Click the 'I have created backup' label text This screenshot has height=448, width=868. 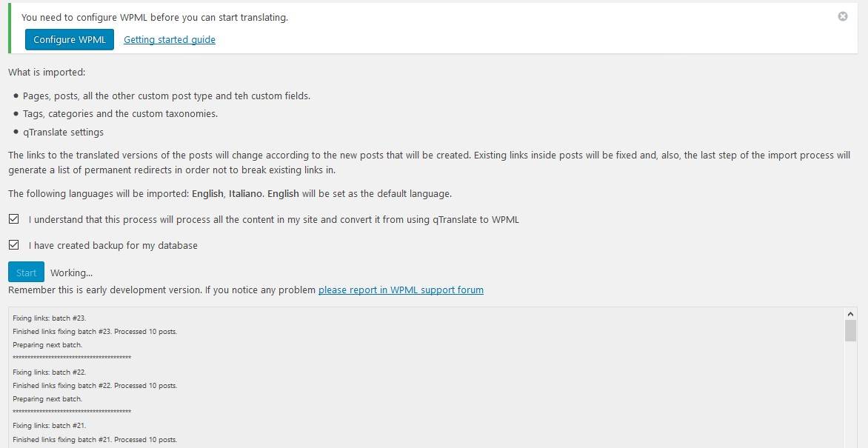pos(113,245)
